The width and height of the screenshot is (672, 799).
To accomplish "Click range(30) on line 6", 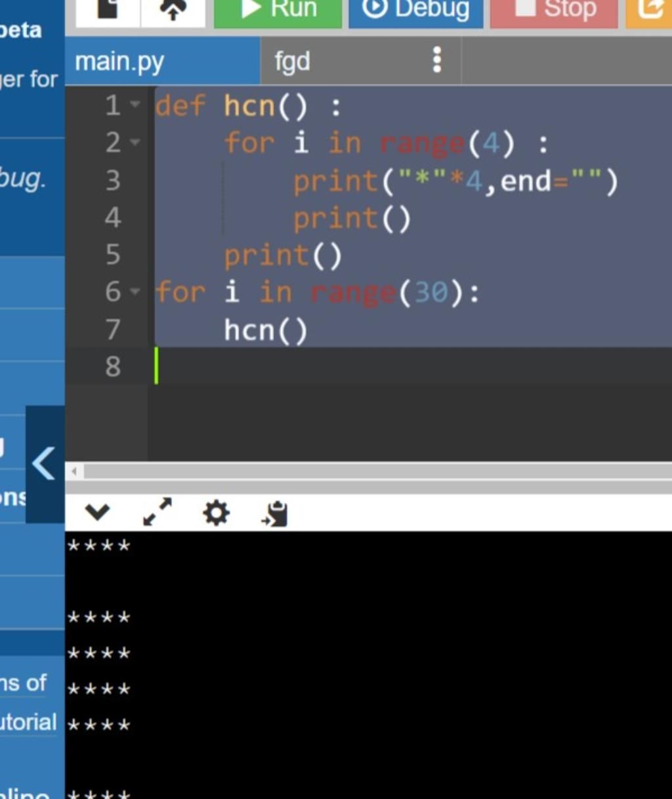I will click(x=387, y=292).
